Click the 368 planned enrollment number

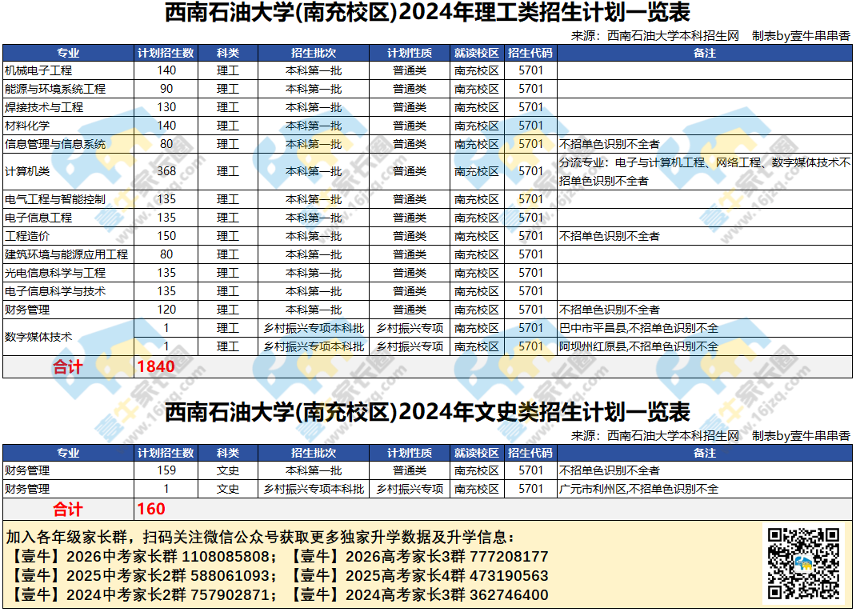tap(166, 171)
